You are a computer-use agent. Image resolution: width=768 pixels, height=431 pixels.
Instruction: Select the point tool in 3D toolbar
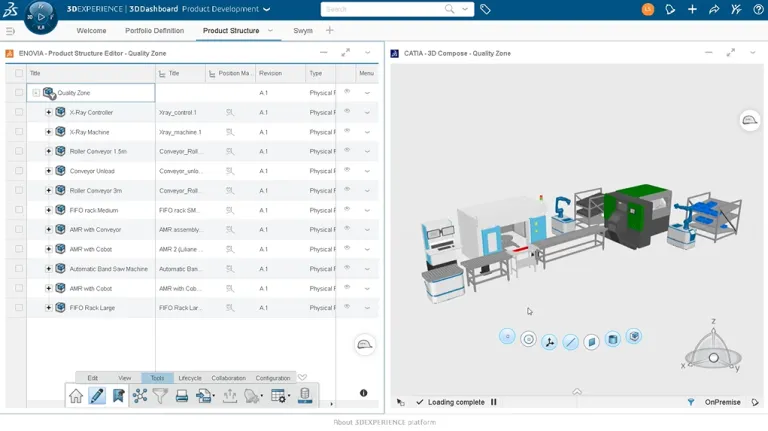click(x=507, y=336)
